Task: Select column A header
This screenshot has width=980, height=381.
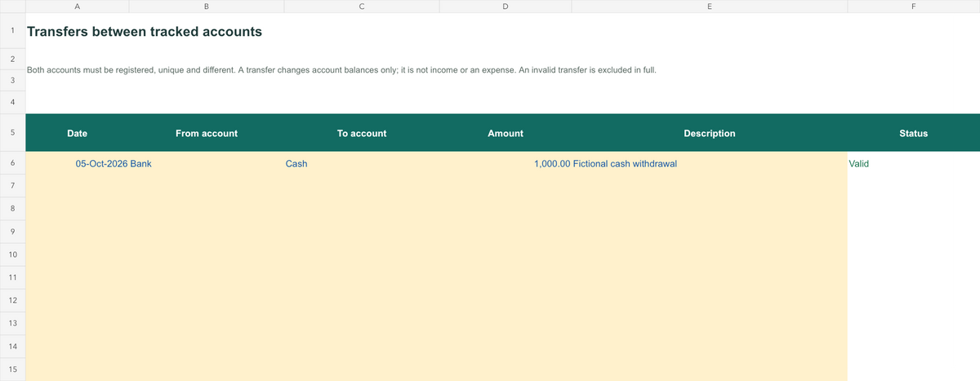Action: coord(77,7)
